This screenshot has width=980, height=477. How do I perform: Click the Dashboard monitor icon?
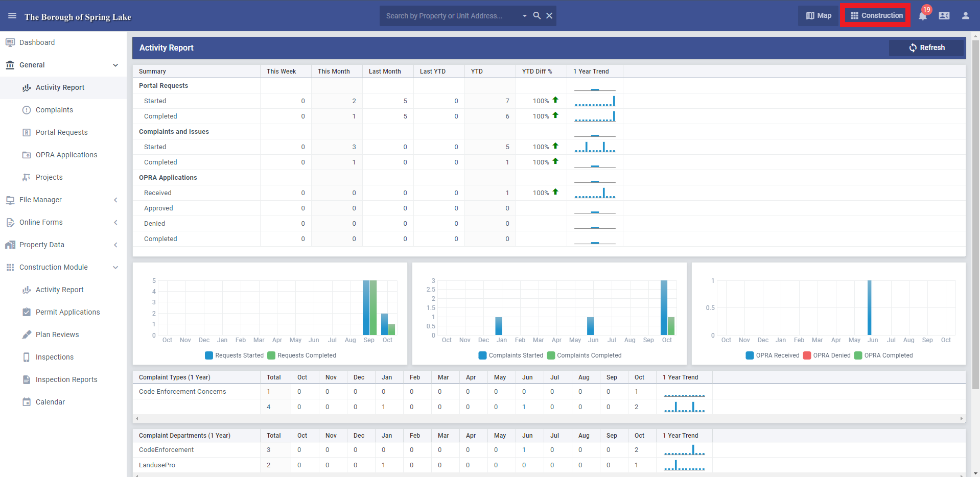click(x=10, y=42)
